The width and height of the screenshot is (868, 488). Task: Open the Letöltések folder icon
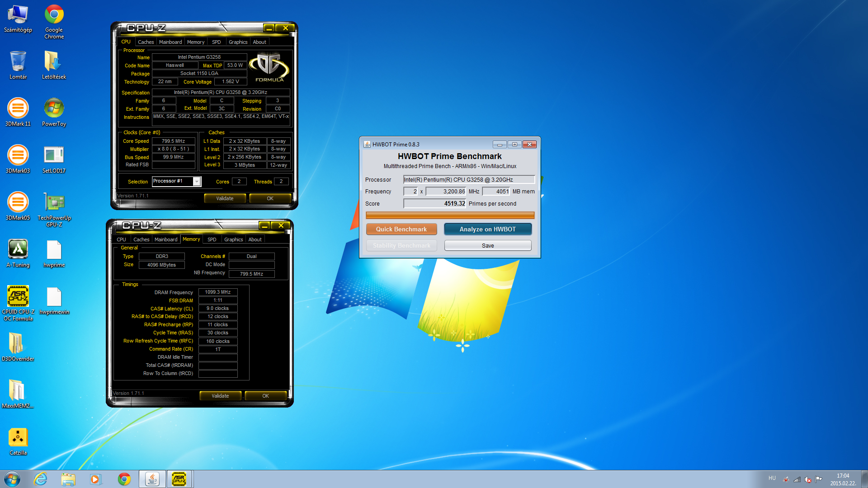coord(54,65)
